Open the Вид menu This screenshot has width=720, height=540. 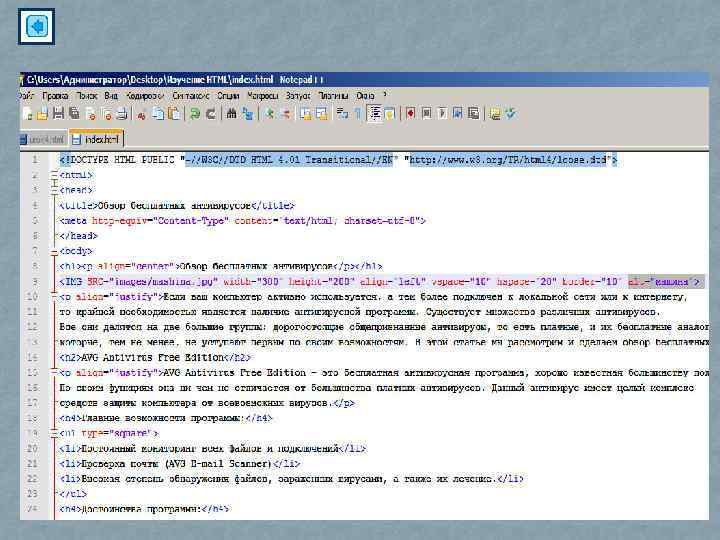[111, 96]
